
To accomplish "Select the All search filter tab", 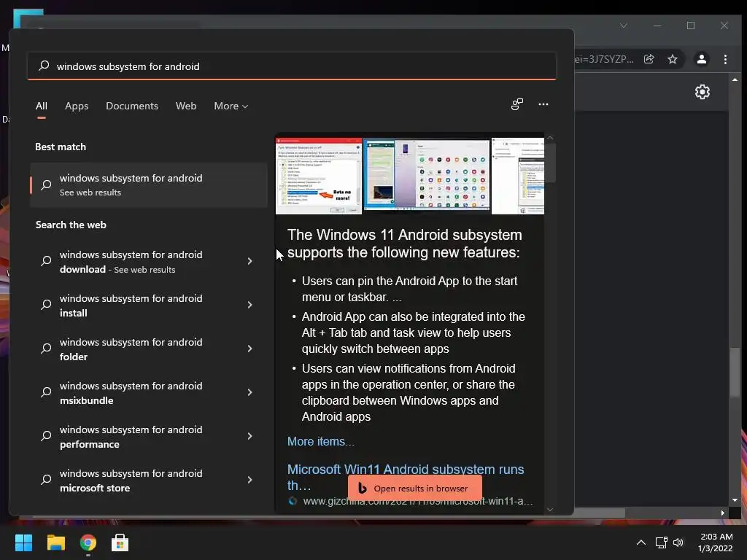I will [x=42, y=106].
